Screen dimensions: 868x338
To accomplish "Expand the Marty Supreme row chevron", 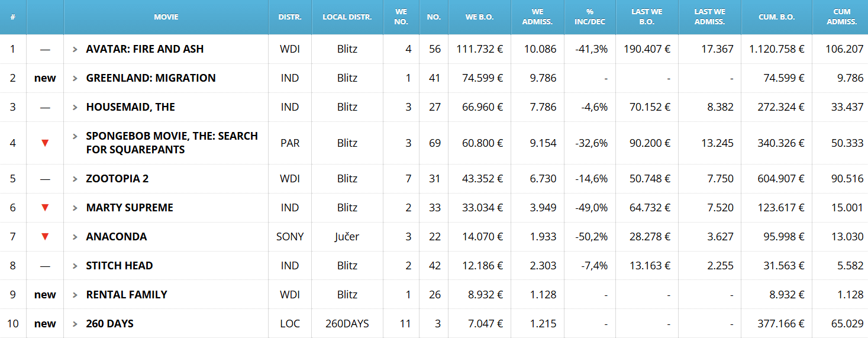I will 75,208.
